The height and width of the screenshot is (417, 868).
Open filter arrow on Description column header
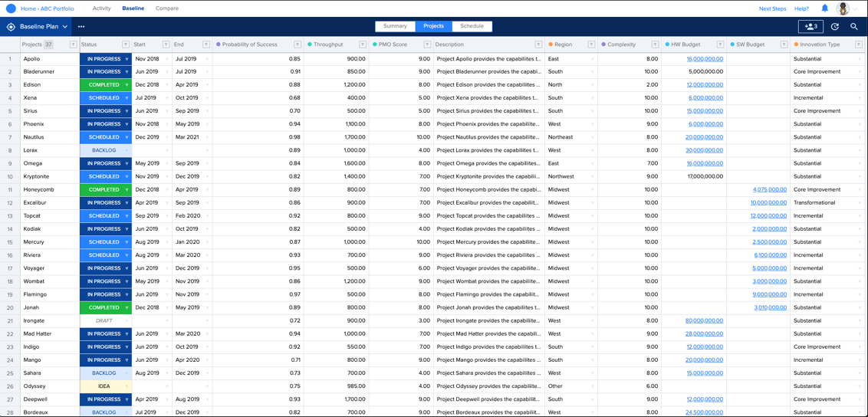pos(538,44)
